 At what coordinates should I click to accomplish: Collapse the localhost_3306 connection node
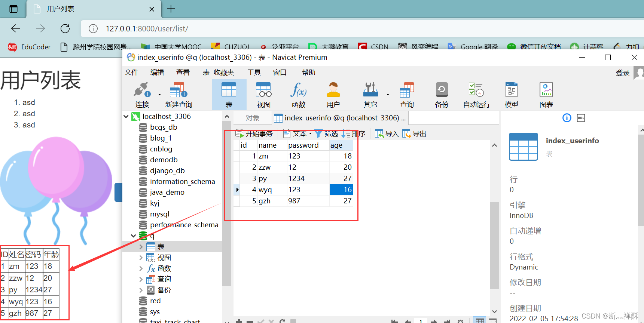[x=126, y=117]
